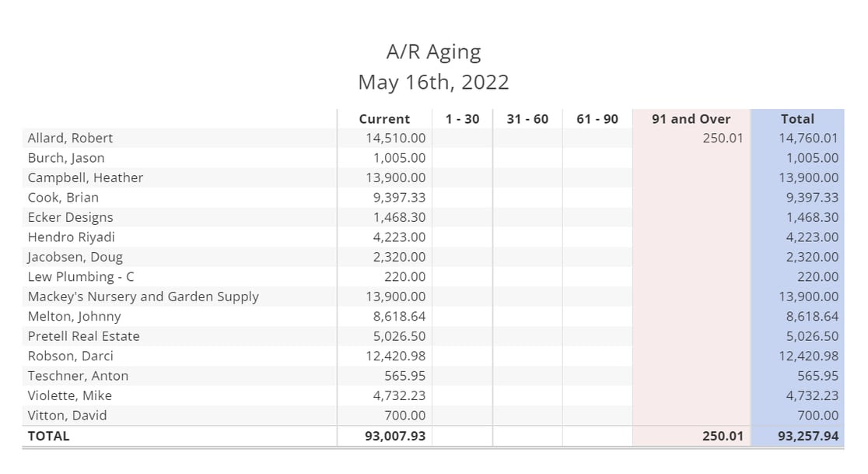This screenshot has height=474, width=868.
Task: Click the 91 and Over header
Action: 691,119
